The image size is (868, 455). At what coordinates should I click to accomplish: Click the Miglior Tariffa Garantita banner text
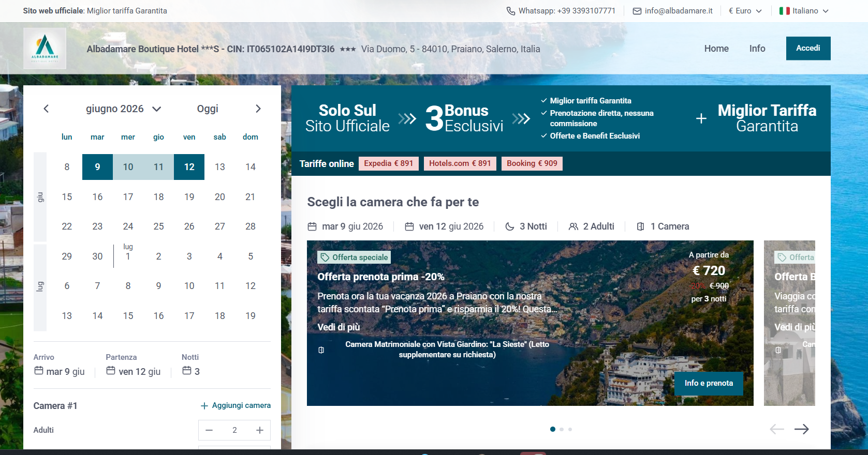point(767,118)
